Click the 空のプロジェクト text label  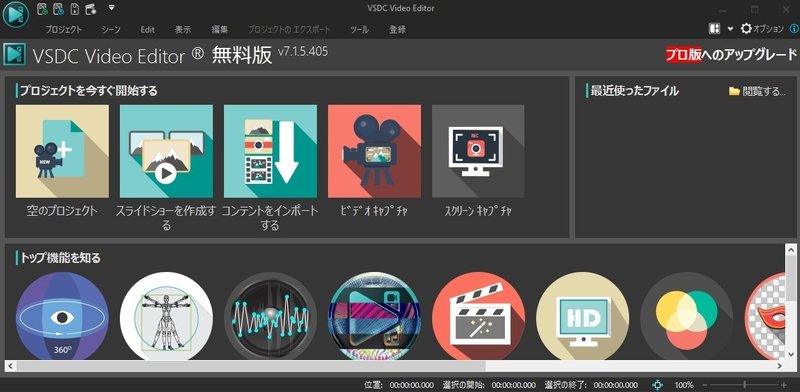(x=62, y=211)
